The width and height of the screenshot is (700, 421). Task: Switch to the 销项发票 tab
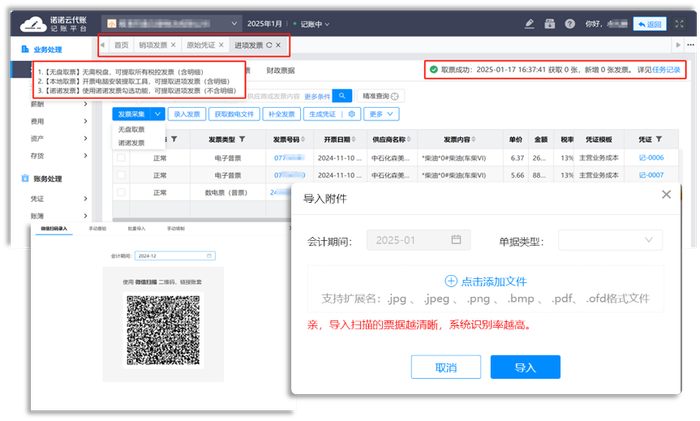click(153, 45)
